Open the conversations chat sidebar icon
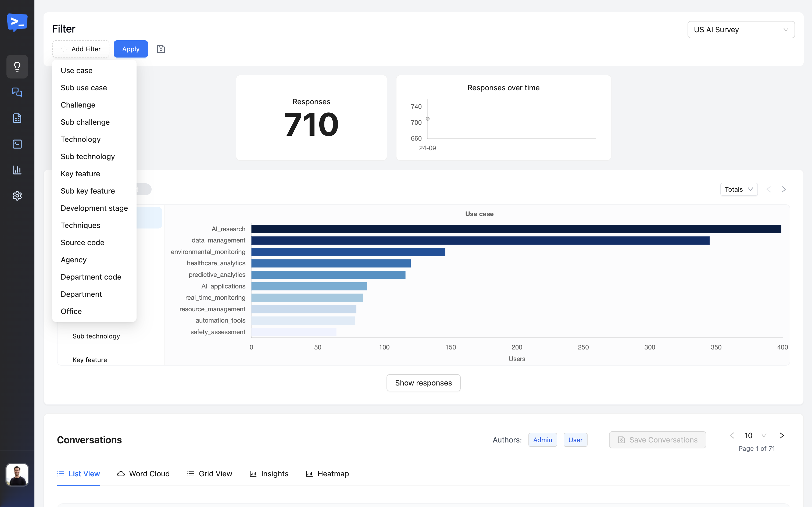The height and width of the screenshot is (507, 812). (x=17, y=92)
